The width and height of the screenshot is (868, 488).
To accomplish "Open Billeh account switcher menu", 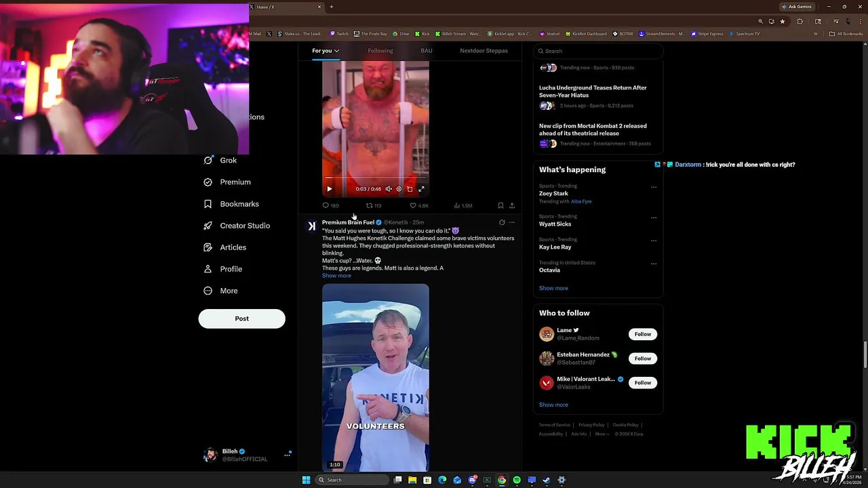I will (x=248, y=455).
